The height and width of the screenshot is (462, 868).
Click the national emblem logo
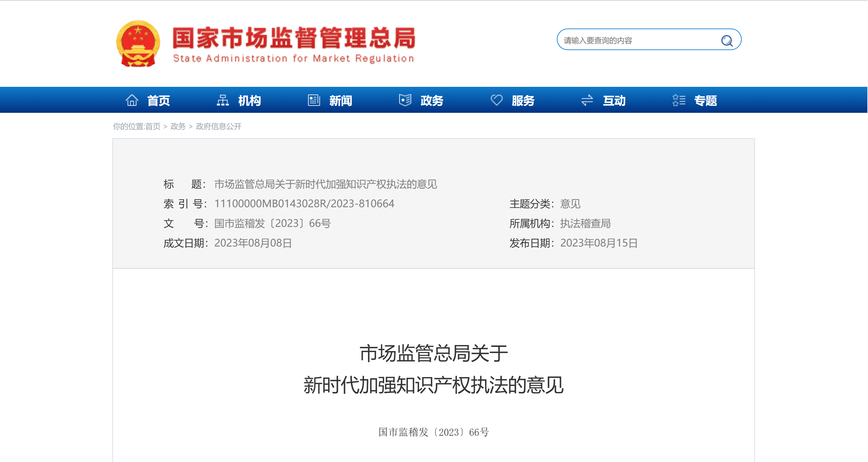pos(138,43)
